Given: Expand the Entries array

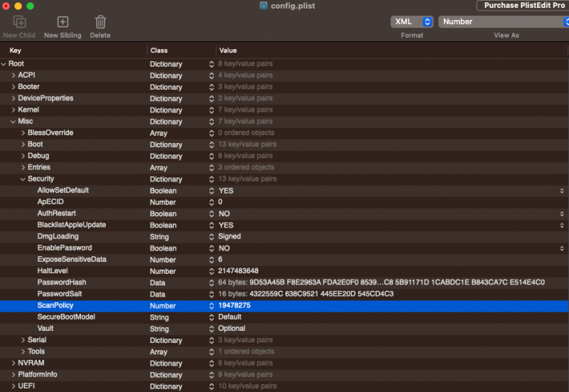Looking at the screenshot, I should pos(23,167).
